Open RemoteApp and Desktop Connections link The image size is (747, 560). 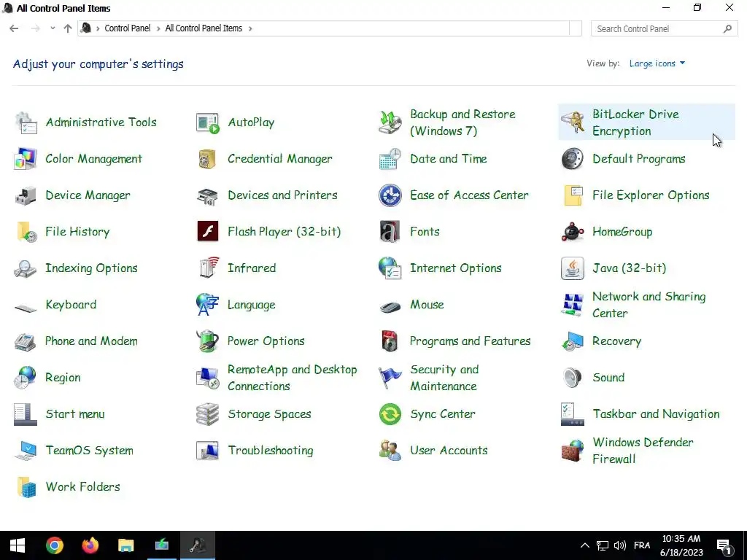point(292,378)
